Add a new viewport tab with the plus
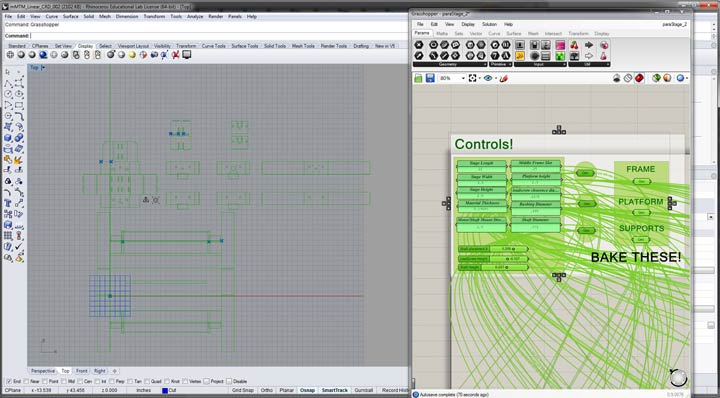 [114, 371]
